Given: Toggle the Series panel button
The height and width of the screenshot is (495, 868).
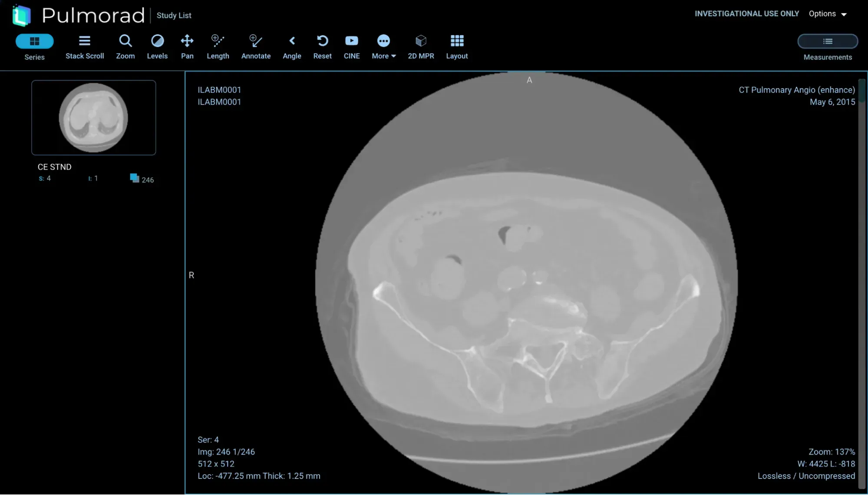Looking at the screenshot, I should click(35, 42).
